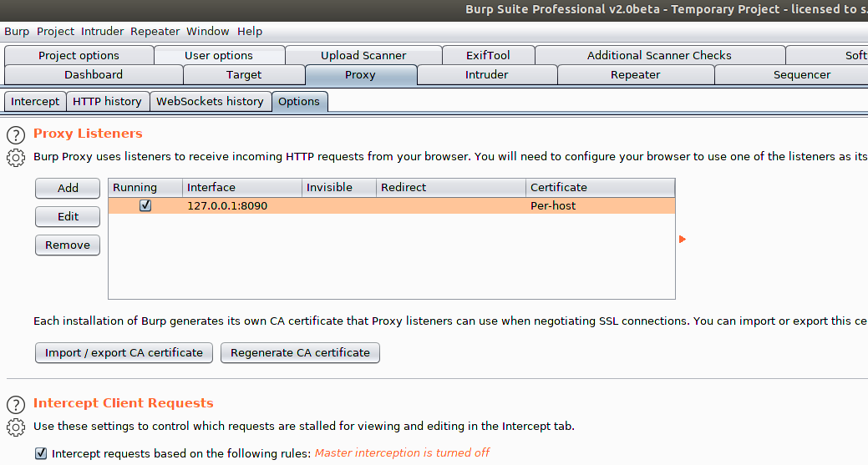Click Master interception is turned off text
The image size is (868, 465).
pos(402,452)
